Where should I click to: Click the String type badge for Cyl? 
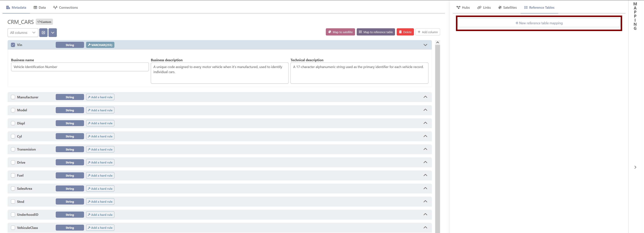(70, 136)
